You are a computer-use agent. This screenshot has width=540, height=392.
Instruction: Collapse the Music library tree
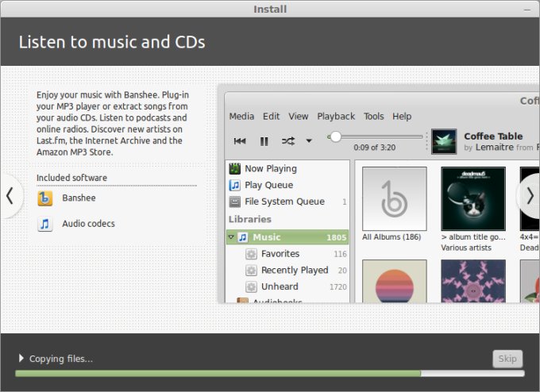(231, 237)
